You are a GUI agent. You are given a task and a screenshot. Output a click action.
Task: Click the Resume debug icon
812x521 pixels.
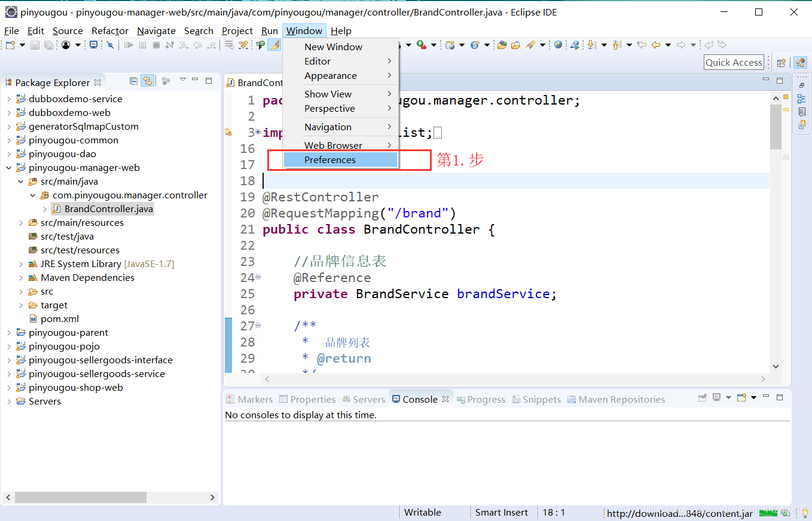pyautogui.click(x=129, y=45)
